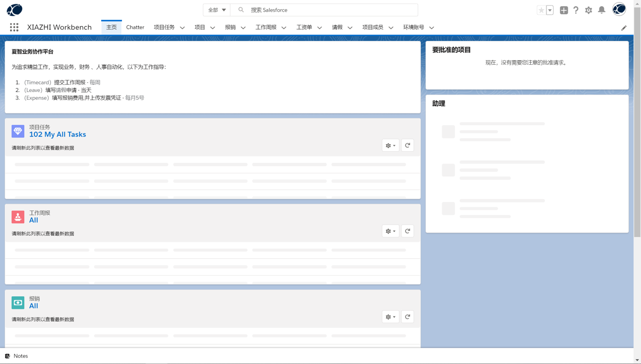The height and width of the screenshot is (364, 641).
Task: Open the App Launcher grid icon
Action: pos(14,27)
